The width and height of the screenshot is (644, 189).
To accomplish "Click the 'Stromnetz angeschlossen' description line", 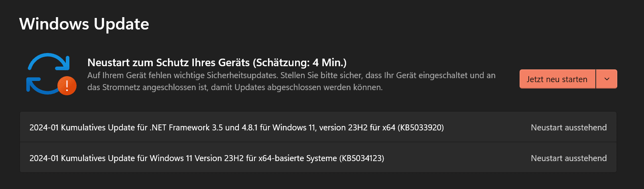I will pos(235,87).
